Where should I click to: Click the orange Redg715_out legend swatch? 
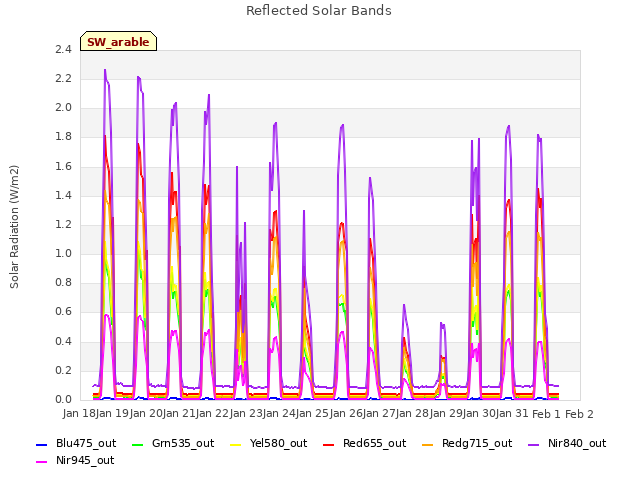click(428, 444)
